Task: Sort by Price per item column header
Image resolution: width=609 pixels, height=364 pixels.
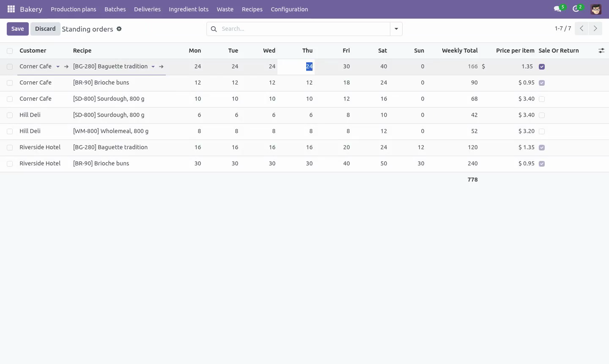Action: click(x=515, y=51)
